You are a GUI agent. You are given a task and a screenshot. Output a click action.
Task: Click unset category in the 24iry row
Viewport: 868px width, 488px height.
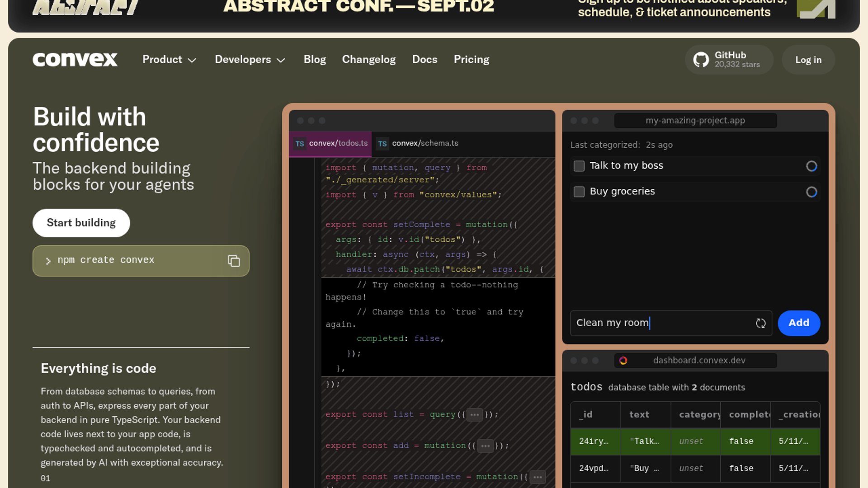tap(695, 441)
